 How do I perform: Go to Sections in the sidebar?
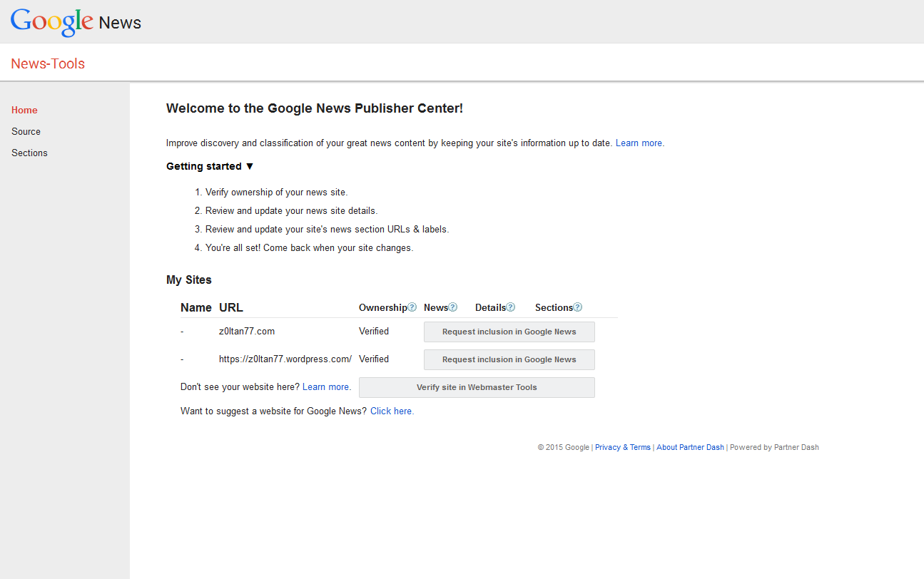[x=29, y=153]
